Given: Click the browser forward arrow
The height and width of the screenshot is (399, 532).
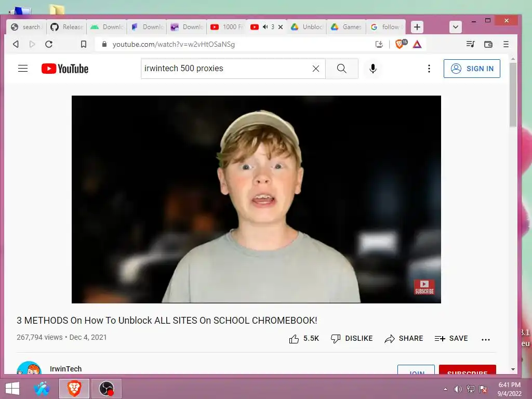Looking at the screenshot, I should coord(32,44).
